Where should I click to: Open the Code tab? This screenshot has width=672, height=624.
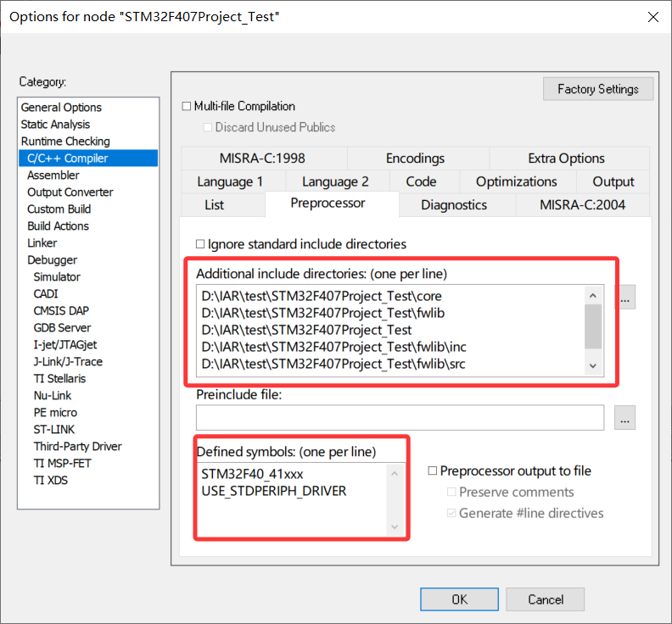point(422,181)
